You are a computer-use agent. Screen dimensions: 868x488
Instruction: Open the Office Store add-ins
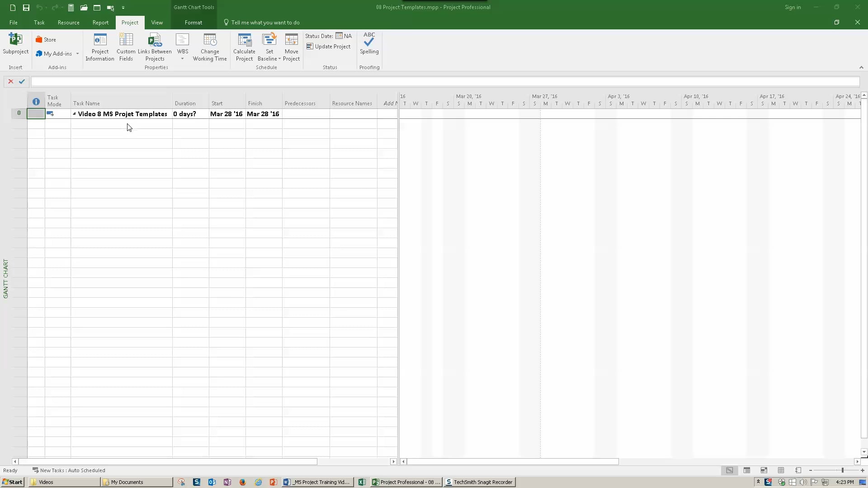click(x=46, y=40)
